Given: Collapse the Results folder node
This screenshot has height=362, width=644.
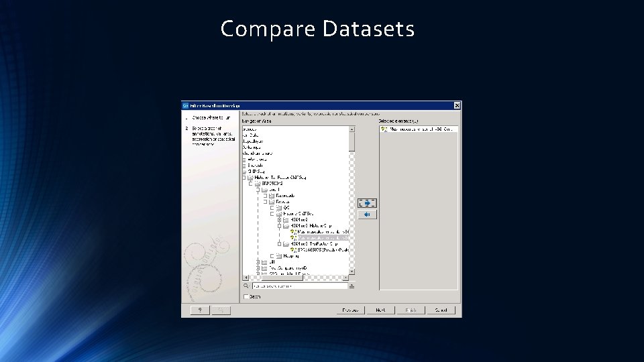Looking at the screenshot, I should click(265, 202).
